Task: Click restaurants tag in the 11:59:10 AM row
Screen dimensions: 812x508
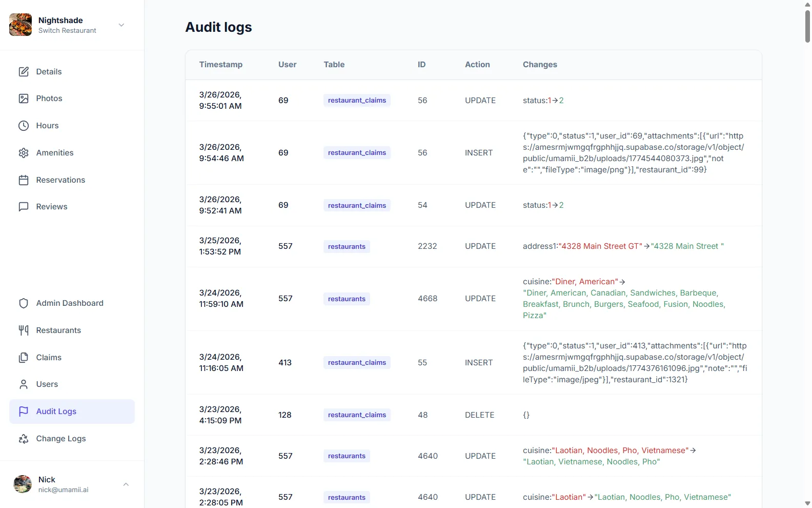Action: coord(347,299)
